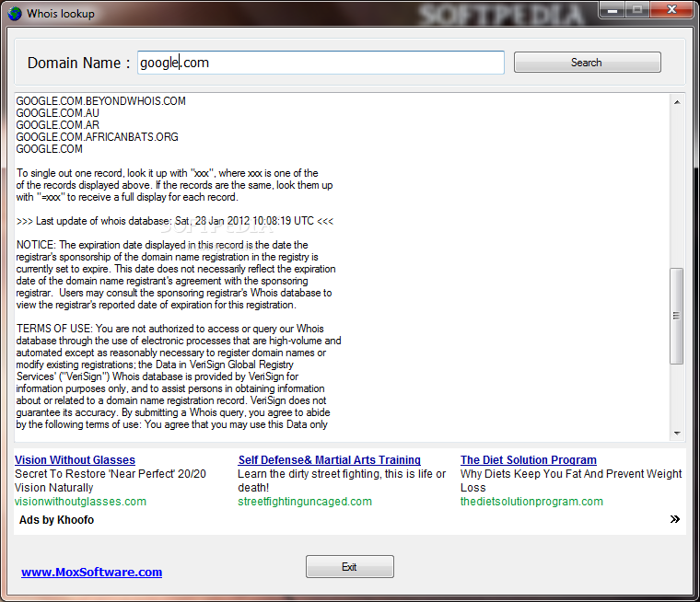Click the Ads by Khoofo label
The image size is (700, 602).
(x=57, y=520)
